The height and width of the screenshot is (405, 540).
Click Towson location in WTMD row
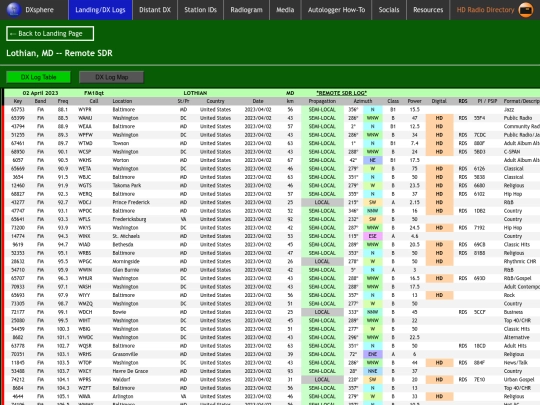tap(121, 143)
